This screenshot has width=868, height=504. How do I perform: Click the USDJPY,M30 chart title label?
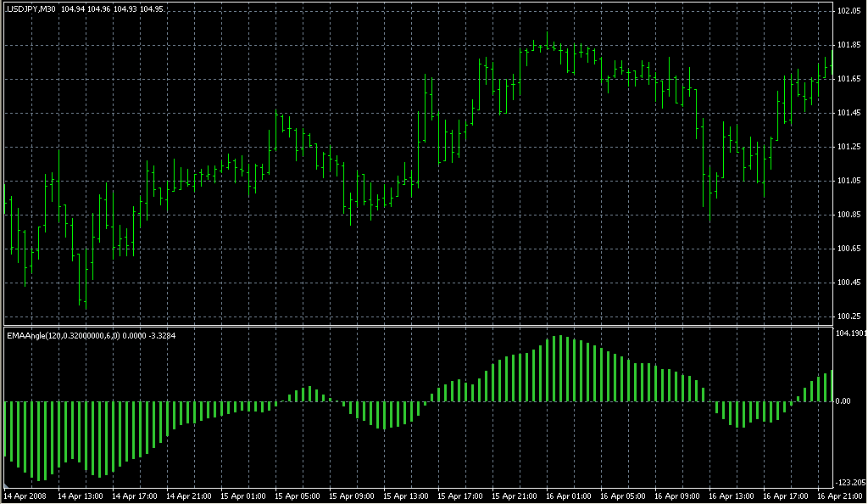30,9
